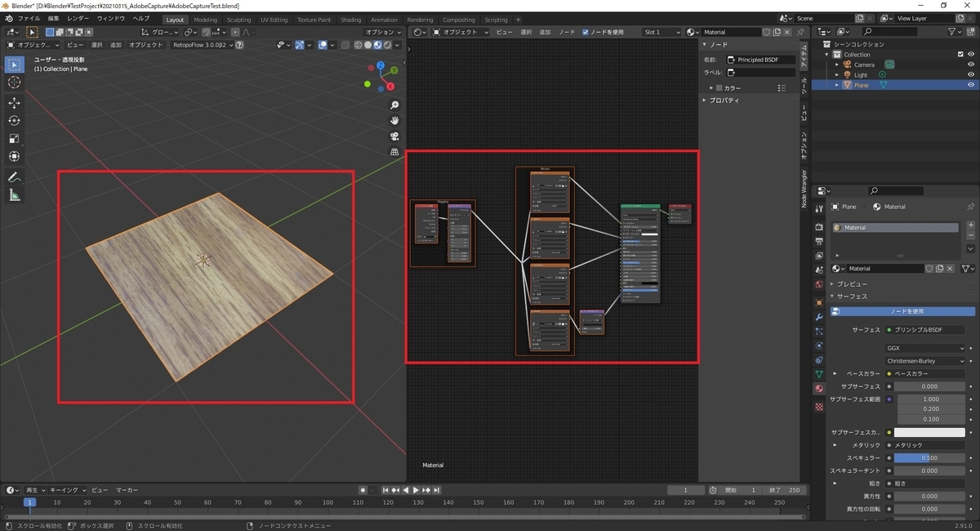
Task: Select the Rotate tool in viewport toolbar
Action: click(15, 120)
